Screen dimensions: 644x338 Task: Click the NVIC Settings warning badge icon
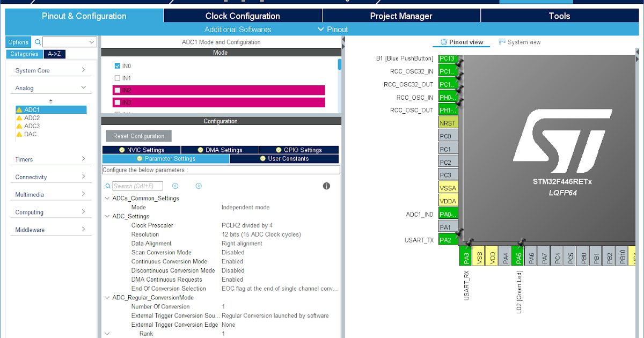point(121,149)
